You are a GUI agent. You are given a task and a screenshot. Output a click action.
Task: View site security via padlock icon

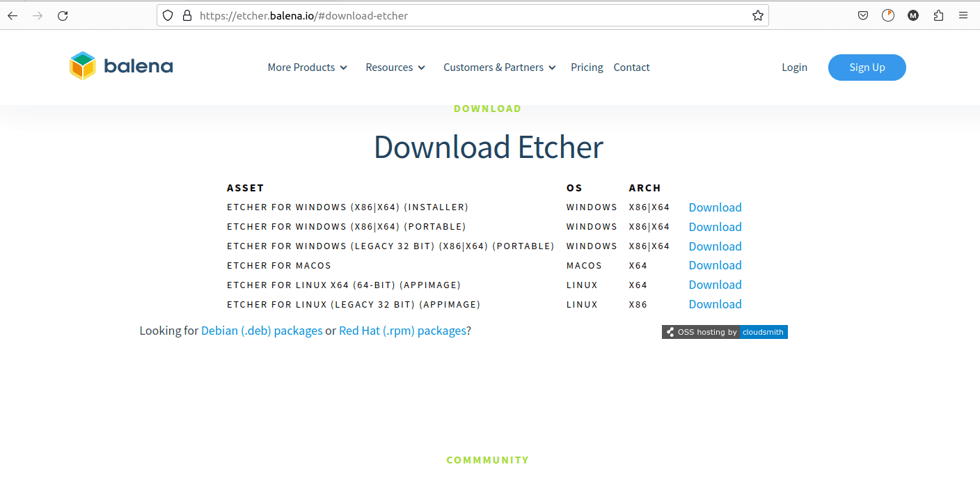tap(187, 15)
